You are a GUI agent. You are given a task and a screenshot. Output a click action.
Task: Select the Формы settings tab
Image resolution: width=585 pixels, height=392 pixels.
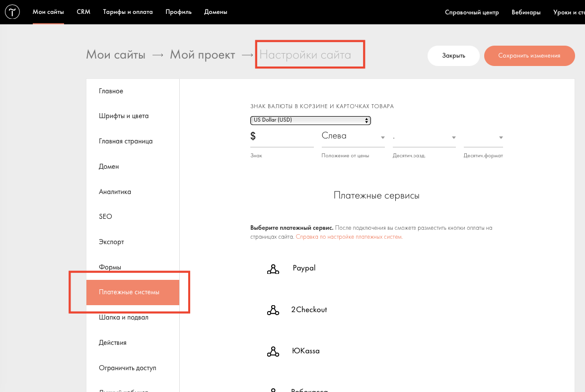(x=133, y=267)
